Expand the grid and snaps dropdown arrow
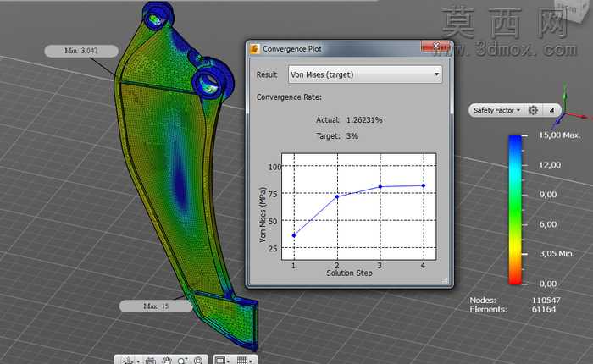 pos(251,361)
